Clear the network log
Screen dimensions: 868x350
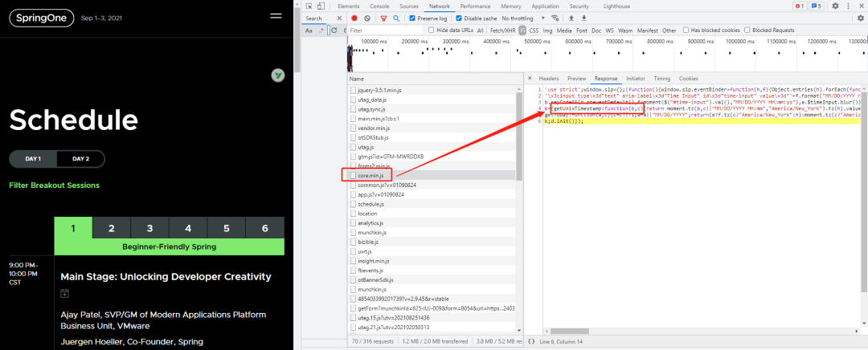[367, 18]
